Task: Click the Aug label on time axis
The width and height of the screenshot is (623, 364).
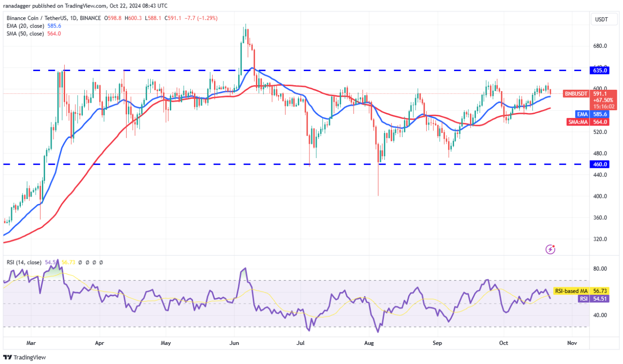Action: pyautogui.click(x=369, y=343)
